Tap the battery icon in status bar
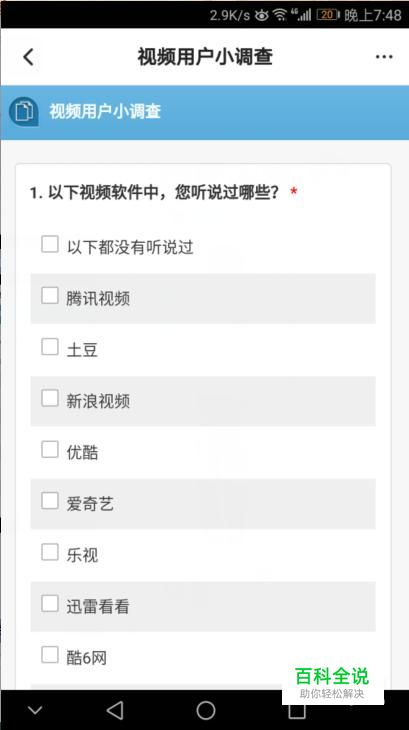 [x=328, y=15]
